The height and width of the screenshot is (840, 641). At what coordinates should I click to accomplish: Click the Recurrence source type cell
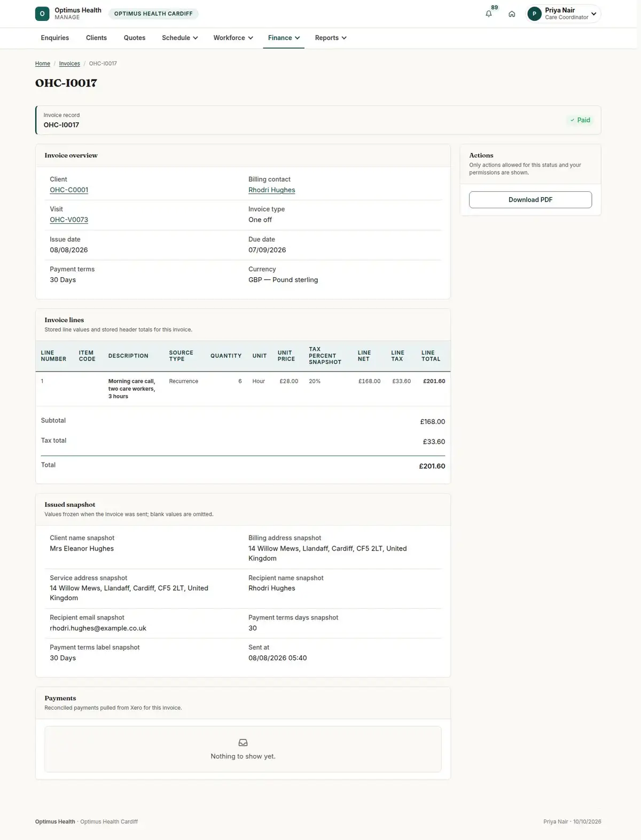184,381
